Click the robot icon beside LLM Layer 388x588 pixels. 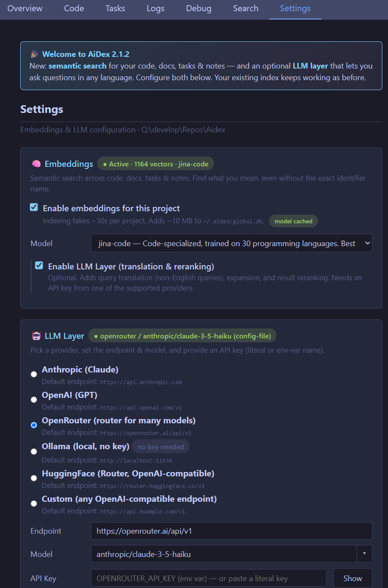click(x=36, y=336)
